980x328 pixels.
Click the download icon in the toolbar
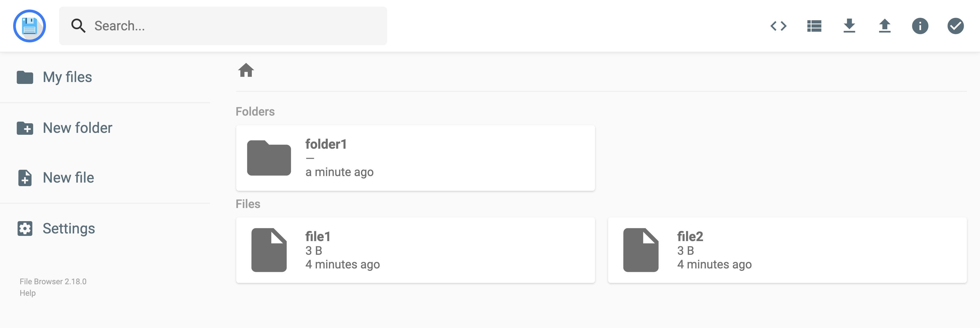tap(849, 26)
